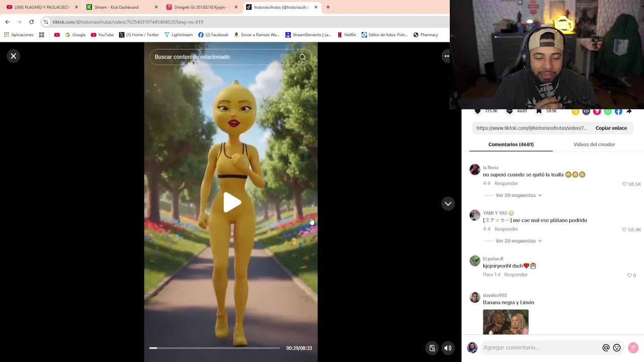Viewport: 644px width, 362px height.
Task: Share the video to Facebook
Action: 618,111
